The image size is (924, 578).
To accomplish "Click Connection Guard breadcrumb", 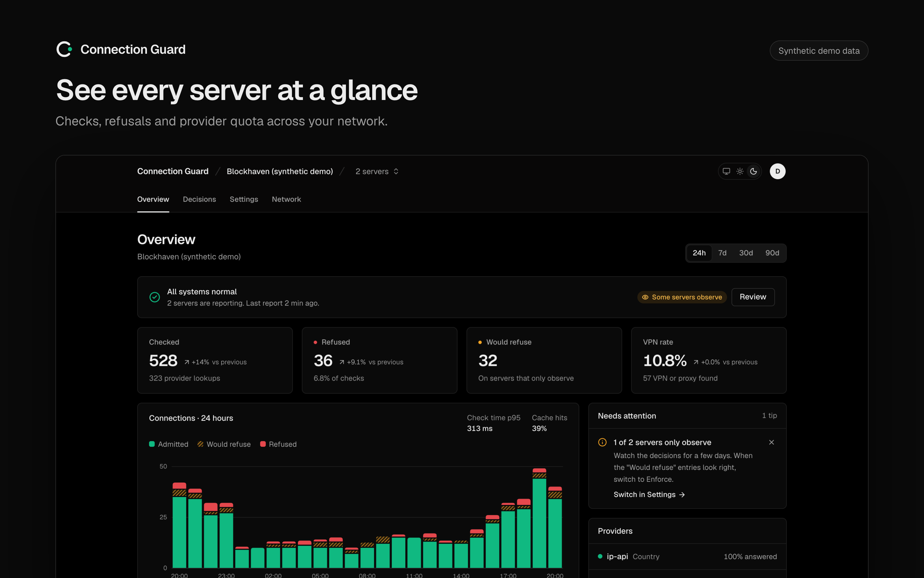I will point(173,171).
